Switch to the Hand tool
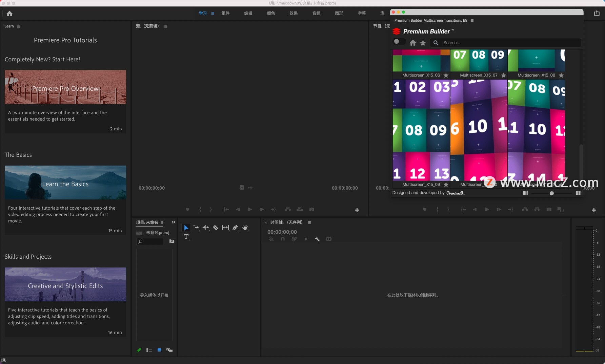Screen dimensions: 605x364 click(245, 228)
